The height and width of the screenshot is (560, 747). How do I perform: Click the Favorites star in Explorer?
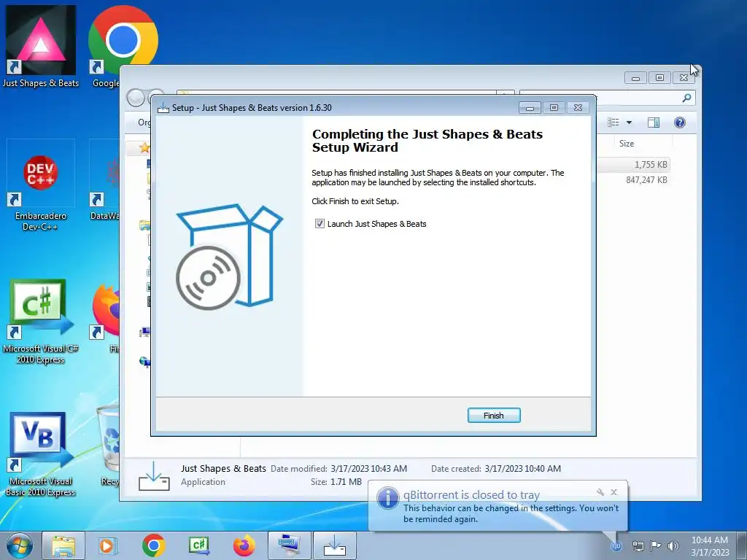pyautogui.click(x=144, y=147)
